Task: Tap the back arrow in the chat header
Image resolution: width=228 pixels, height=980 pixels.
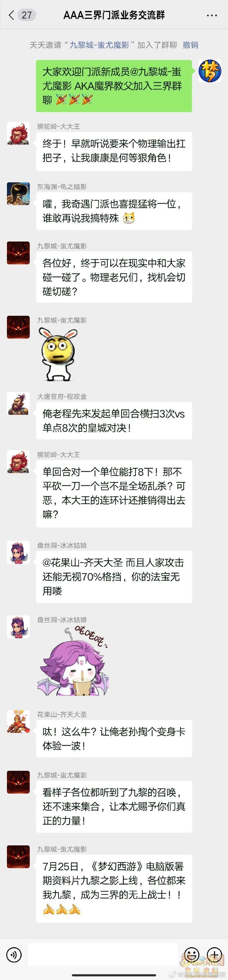Action: [11, 15]
